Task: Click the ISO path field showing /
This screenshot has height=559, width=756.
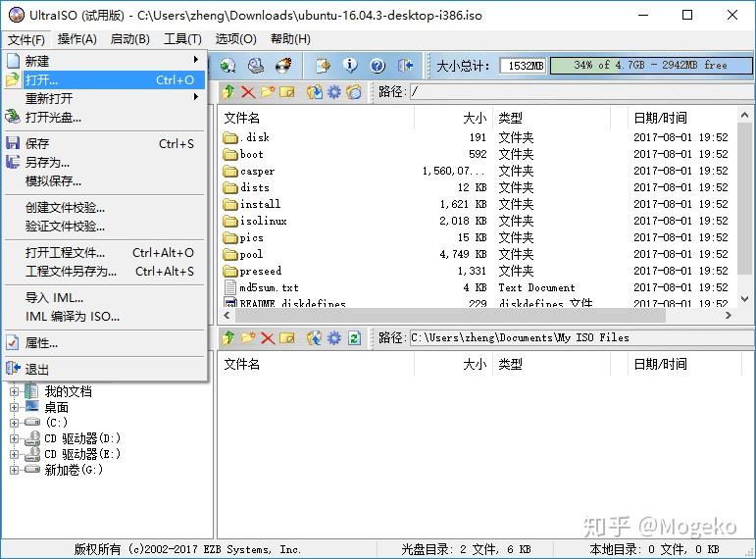Action: coord(581,91)
